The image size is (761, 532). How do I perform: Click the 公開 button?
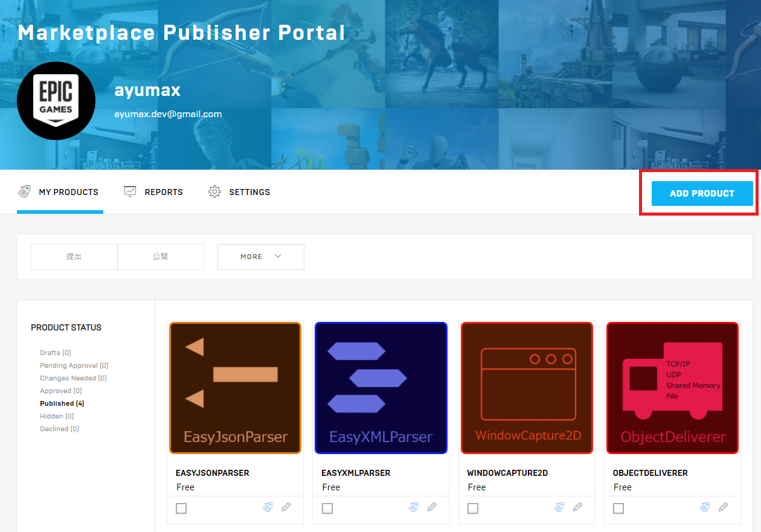click(161, 257)
